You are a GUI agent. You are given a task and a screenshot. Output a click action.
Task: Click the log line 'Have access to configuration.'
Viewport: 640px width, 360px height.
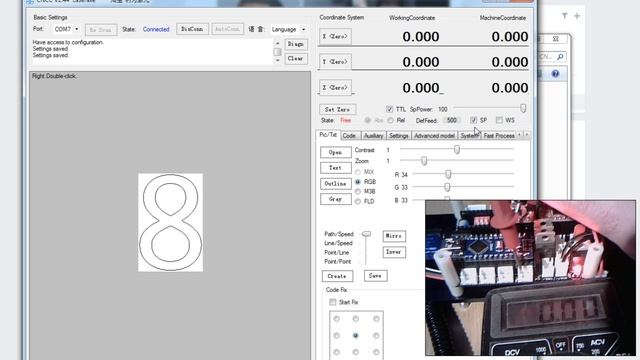[x=68, y=42]
